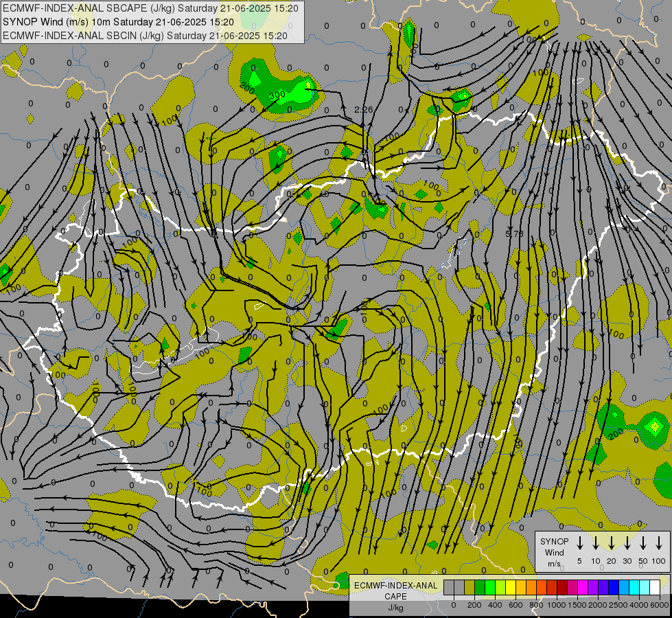Pick the magenta CAPE legend swatch
The image size is (672, 618).
tap(583, 587)
